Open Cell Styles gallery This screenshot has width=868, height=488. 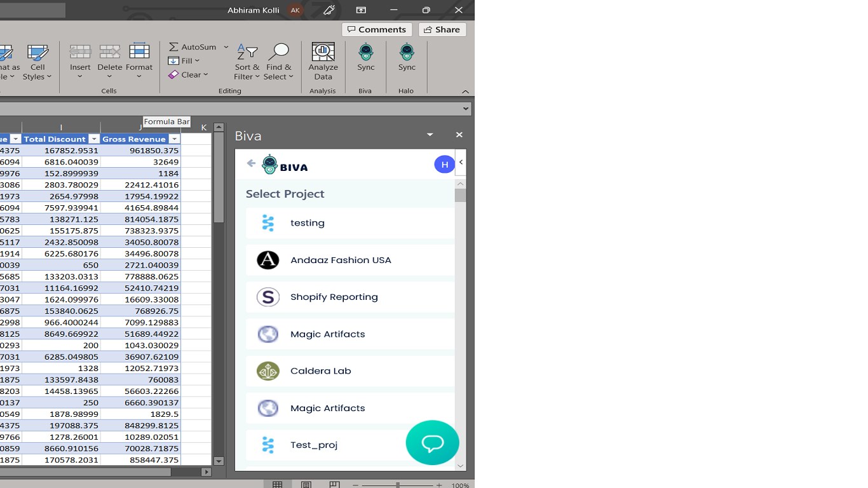point(37,62)
